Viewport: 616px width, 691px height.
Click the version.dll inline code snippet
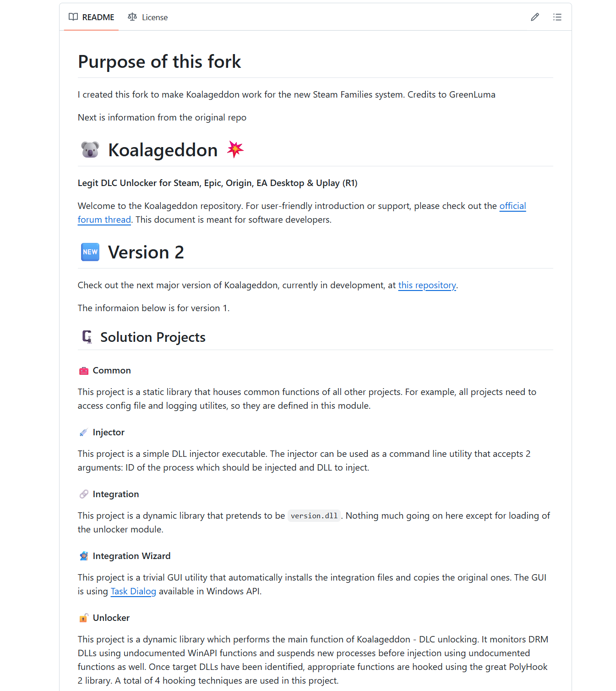(x=314, y=516)
